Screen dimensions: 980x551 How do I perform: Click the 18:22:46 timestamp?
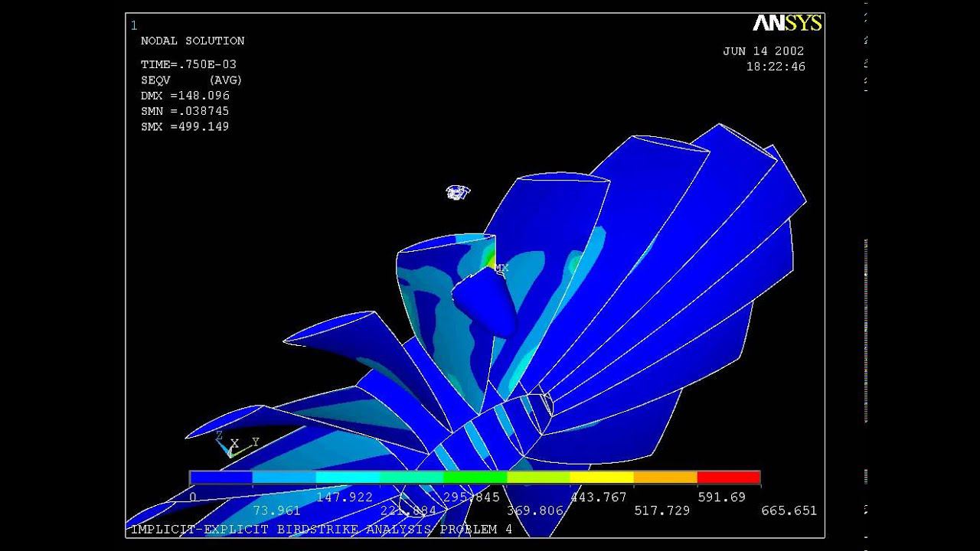tap(776, 67)
